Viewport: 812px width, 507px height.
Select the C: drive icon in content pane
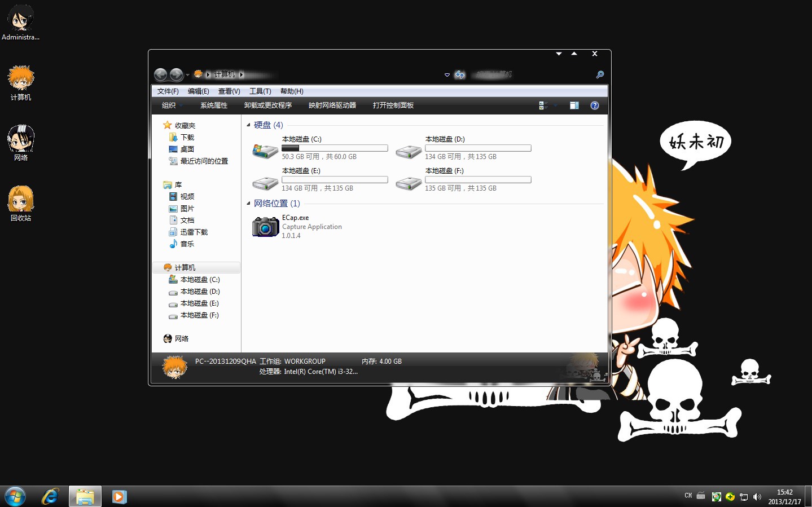click(x=265, y=151)
